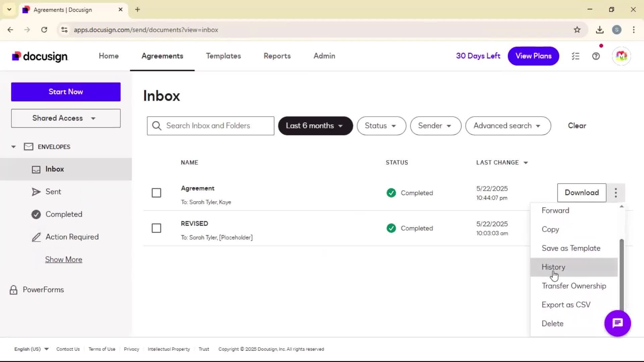Open the Status filter dropdown
Viewport: 644px width, 362px height.
(381, 126)
